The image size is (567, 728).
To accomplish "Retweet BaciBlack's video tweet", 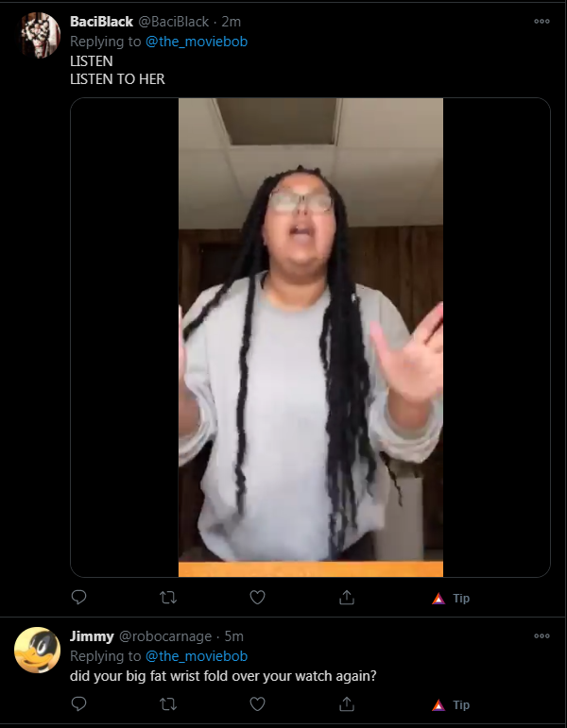I will (168, 597).
